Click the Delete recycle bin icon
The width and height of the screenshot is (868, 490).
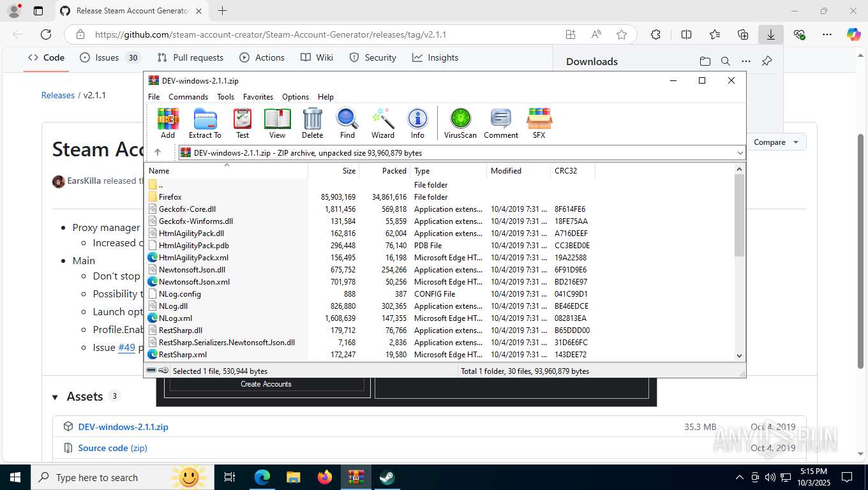pyautogui.click(x=312, y=123)
